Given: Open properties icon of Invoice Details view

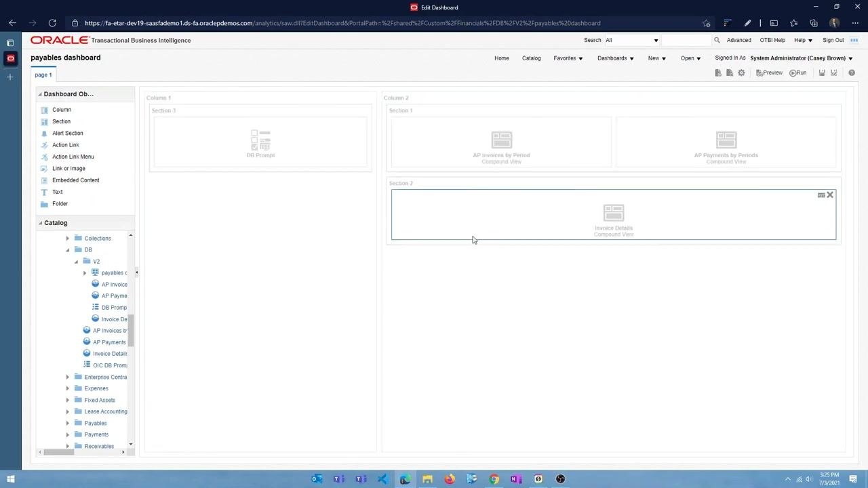Looking at the screenshot, I should click(821, 195).
